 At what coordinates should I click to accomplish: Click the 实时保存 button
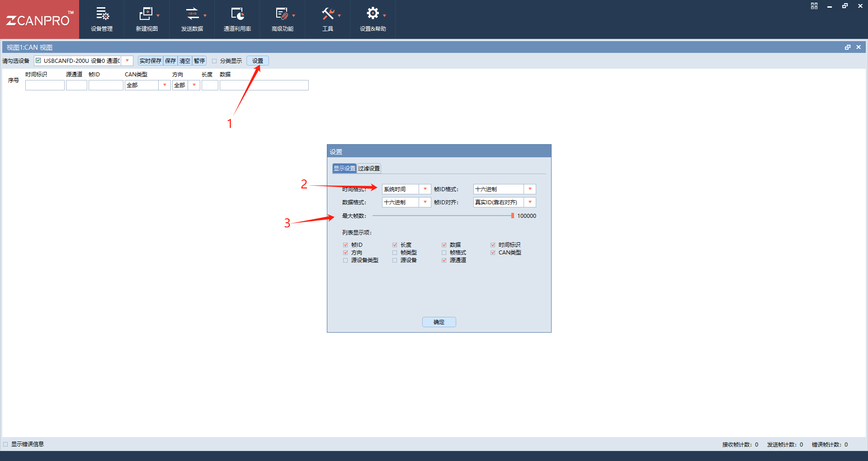tap(151, 61)
